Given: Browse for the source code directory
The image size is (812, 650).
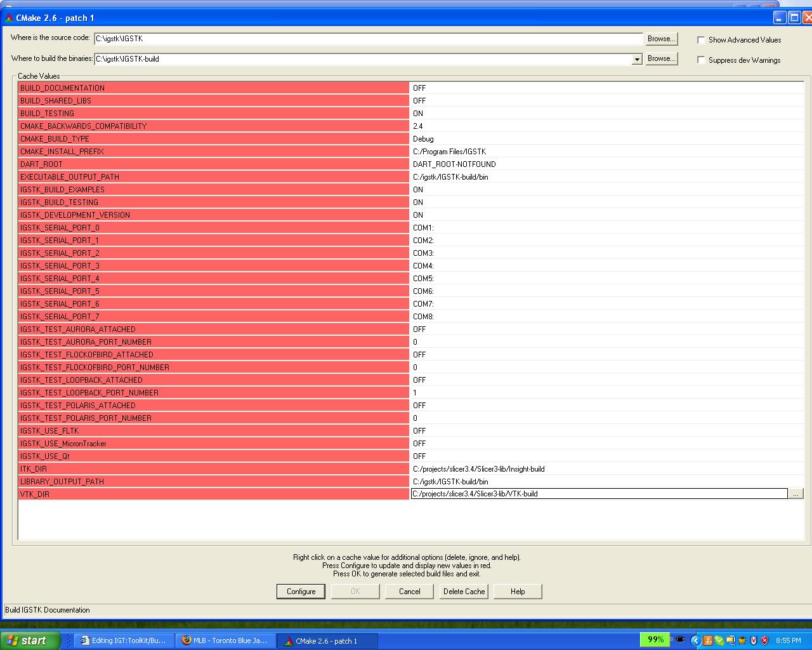Looking at the screenshot, I should pos(661,39).
